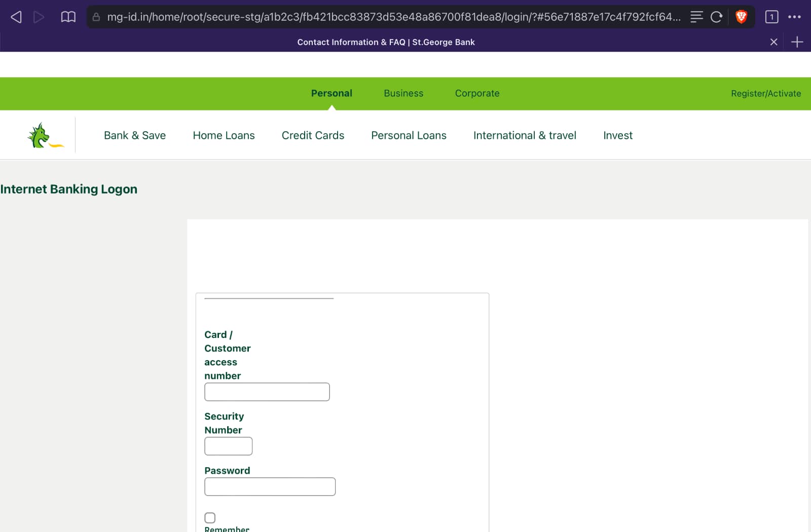Click the green dragon bank logo
The height and width of the screenshot is (532, 811).
click(45, 136)
